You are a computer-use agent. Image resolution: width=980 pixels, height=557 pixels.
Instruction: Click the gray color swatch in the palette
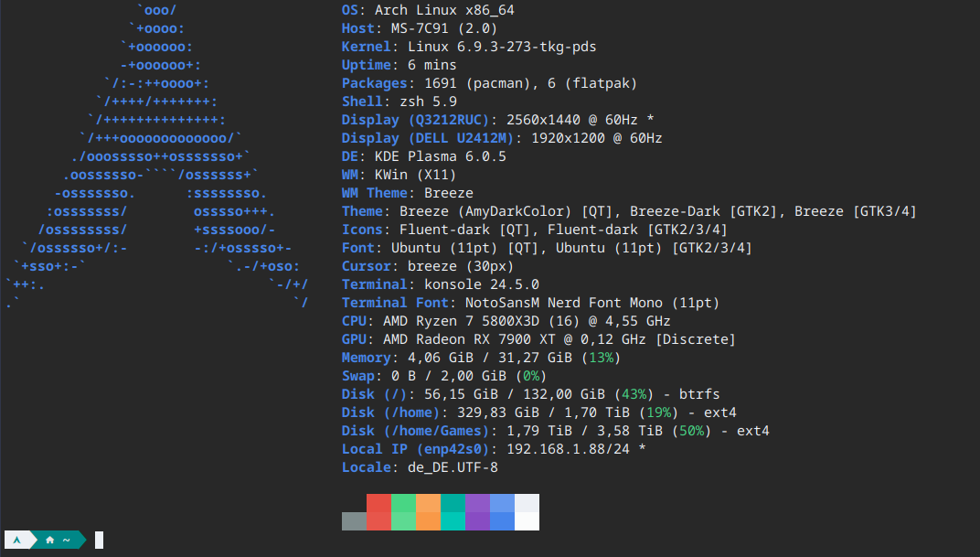[x=354, y=521]
